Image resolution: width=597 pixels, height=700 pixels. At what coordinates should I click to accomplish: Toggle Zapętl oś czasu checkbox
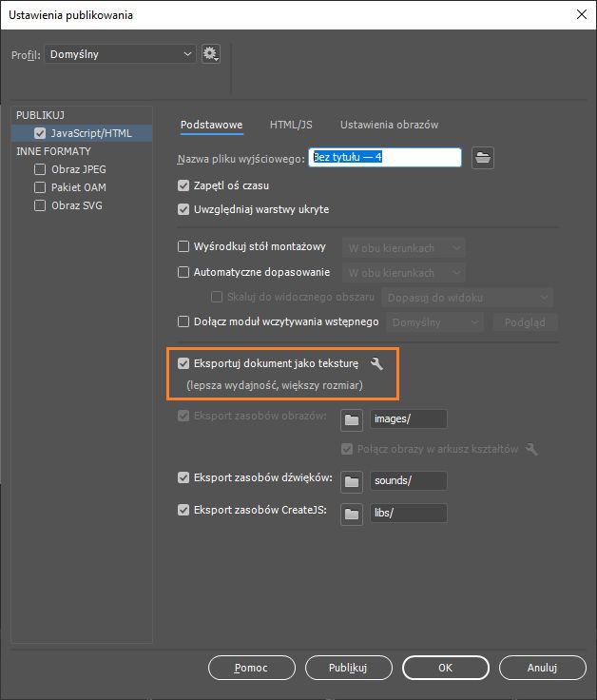[x=184, y=185]
